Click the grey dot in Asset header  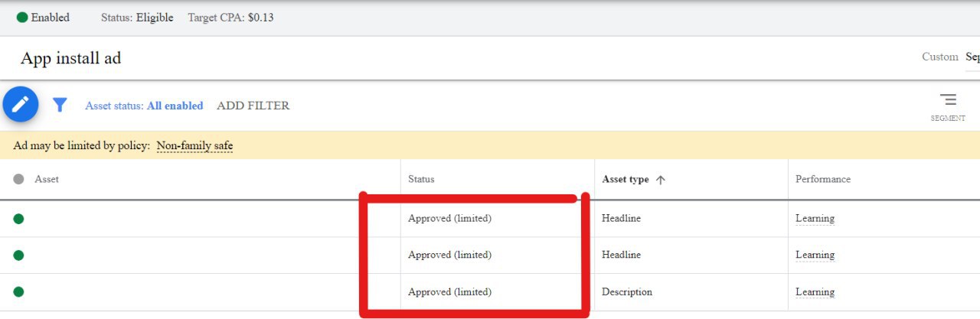[19, 179]
